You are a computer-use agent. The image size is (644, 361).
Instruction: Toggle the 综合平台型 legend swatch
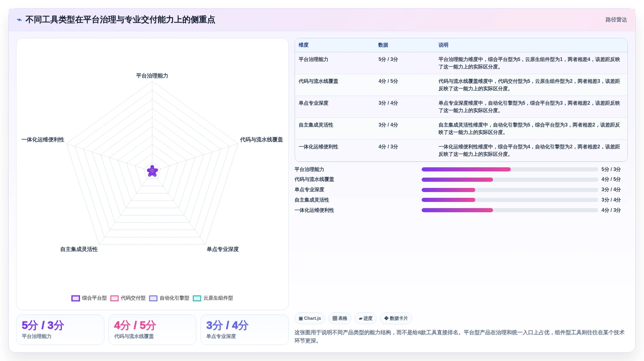click(x=75, y=298)
